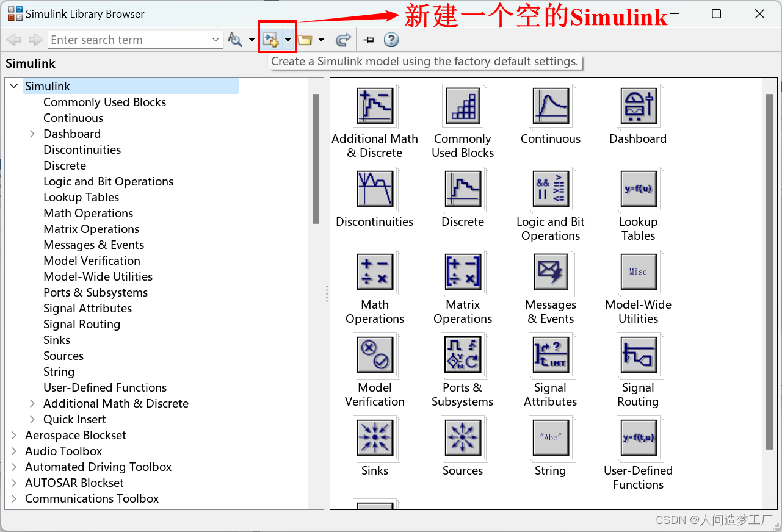Click the new Simulink model toolbar icon

(270, 40)
